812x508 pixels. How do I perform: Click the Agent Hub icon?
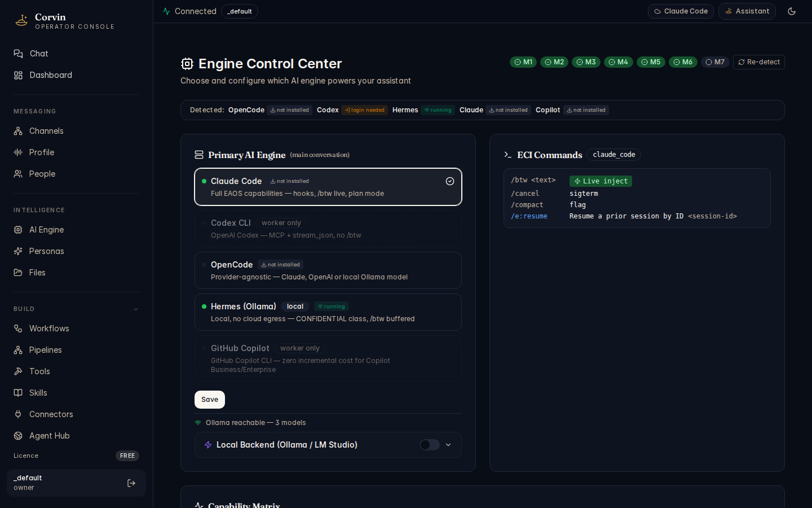tap(18, 436)
